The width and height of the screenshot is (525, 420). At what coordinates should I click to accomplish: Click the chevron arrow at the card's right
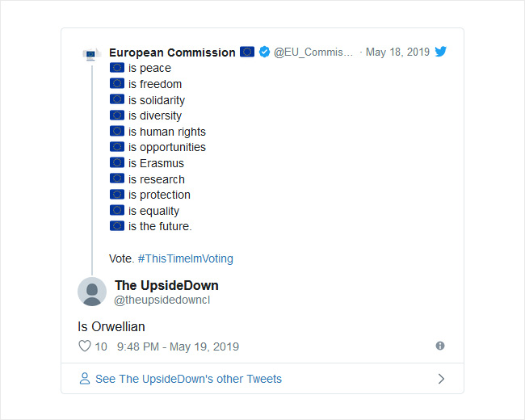pos(441,379)
